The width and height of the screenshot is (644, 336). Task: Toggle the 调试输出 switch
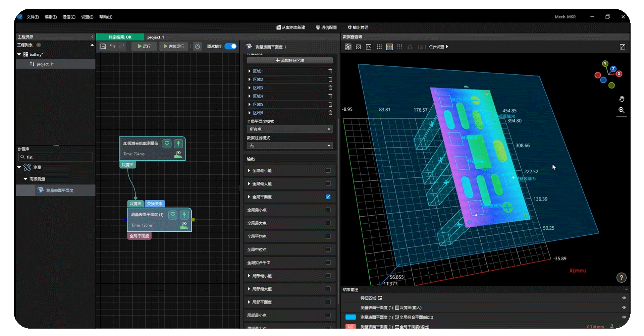(x=231, y=46)
